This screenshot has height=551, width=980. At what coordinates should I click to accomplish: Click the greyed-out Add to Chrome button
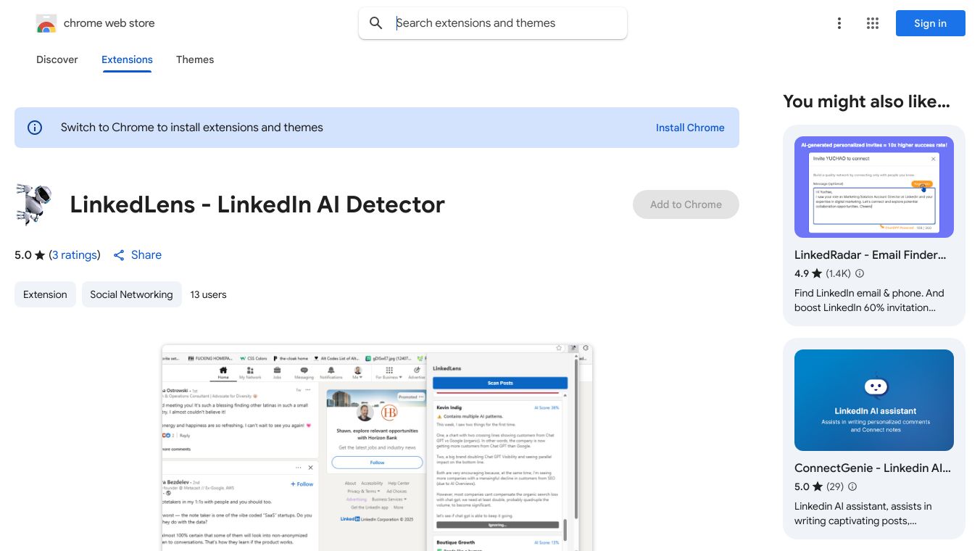(686, 204)
